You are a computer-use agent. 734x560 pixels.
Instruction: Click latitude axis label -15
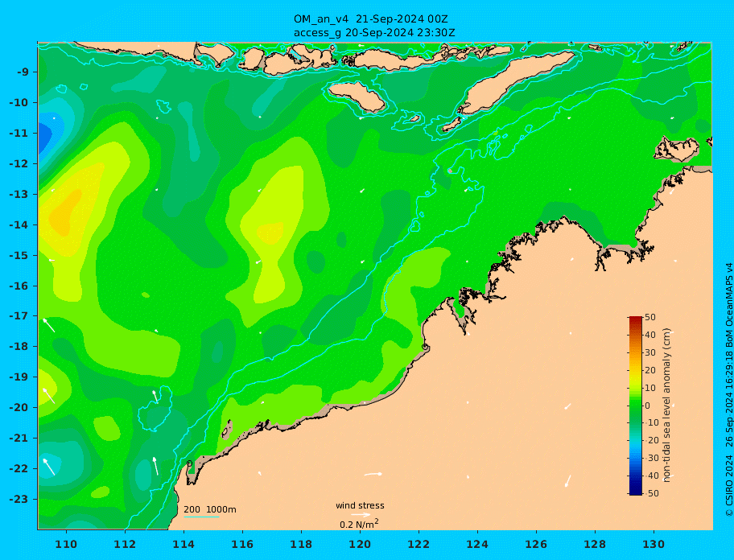19,255
